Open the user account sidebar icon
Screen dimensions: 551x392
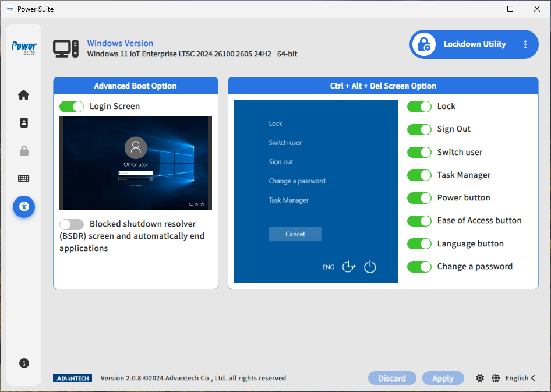24,122
